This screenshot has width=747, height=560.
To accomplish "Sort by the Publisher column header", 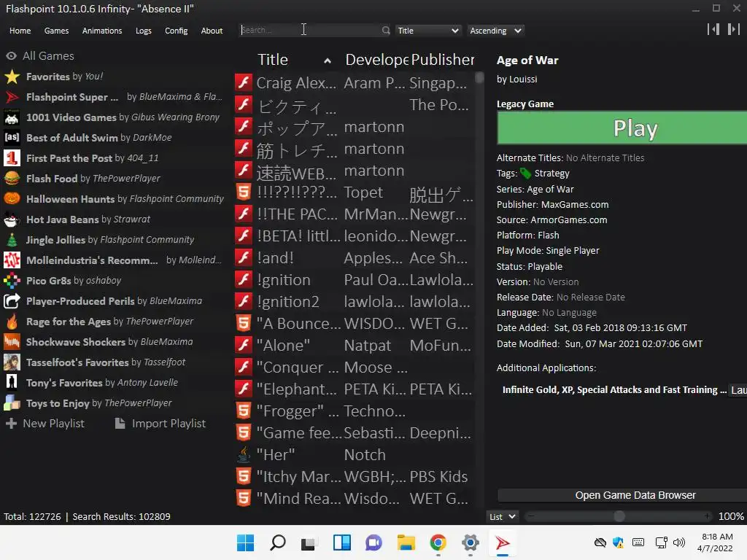I will [x=443, y=60].
